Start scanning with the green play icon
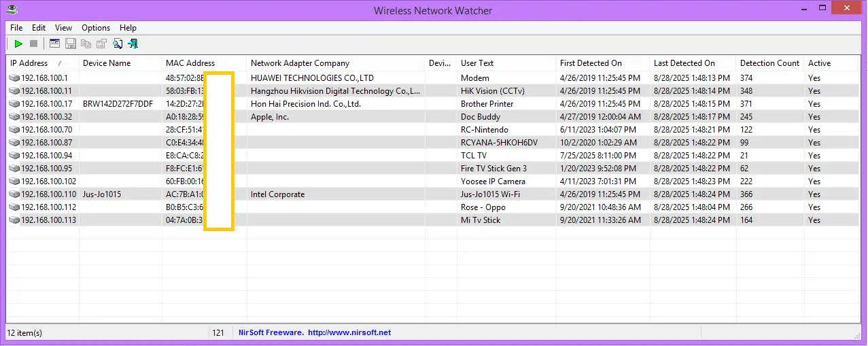868x346 pixels. click(x=18, y=44)
